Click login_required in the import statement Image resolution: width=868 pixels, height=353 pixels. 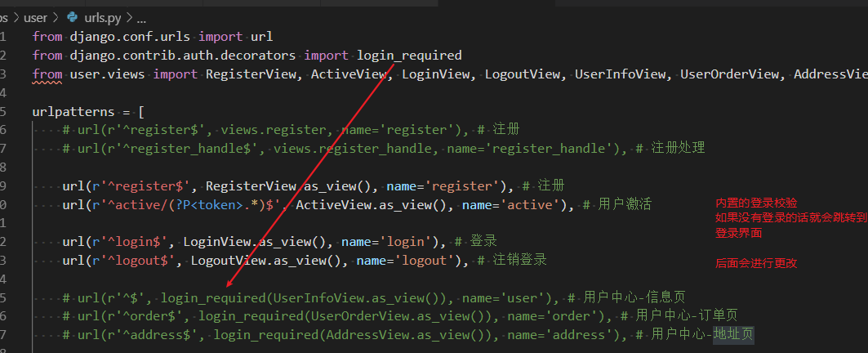(x=409, y=56)
